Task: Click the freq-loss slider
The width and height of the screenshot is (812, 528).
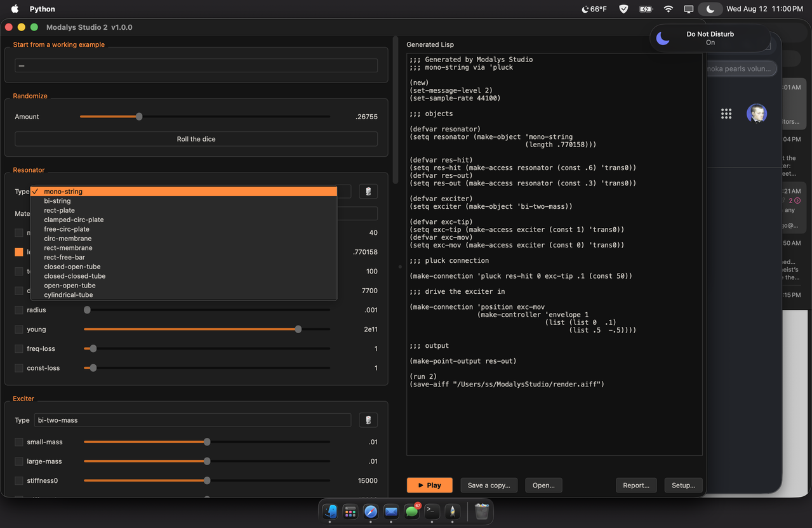Action: tap(207, 349)
